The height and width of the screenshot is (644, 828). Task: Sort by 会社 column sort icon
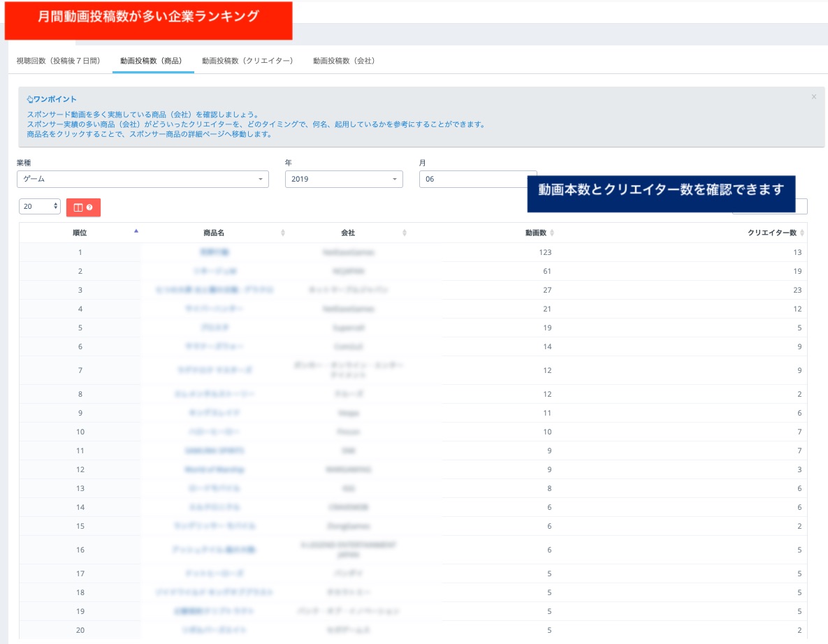pos(405,233)
